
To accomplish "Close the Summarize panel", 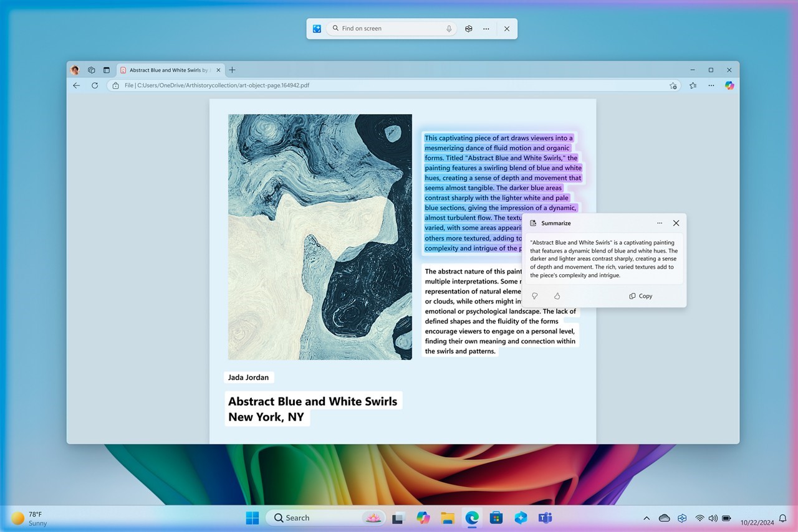I will (676, 223).
